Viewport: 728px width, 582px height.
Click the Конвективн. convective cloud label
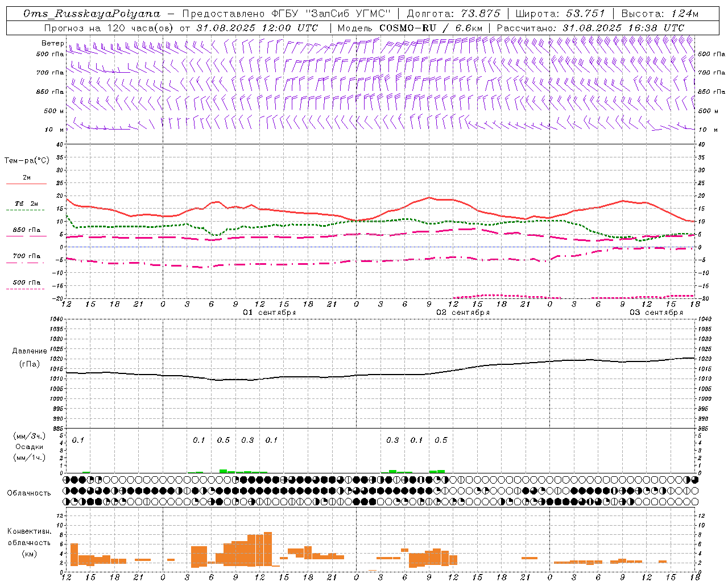(29, 531)
